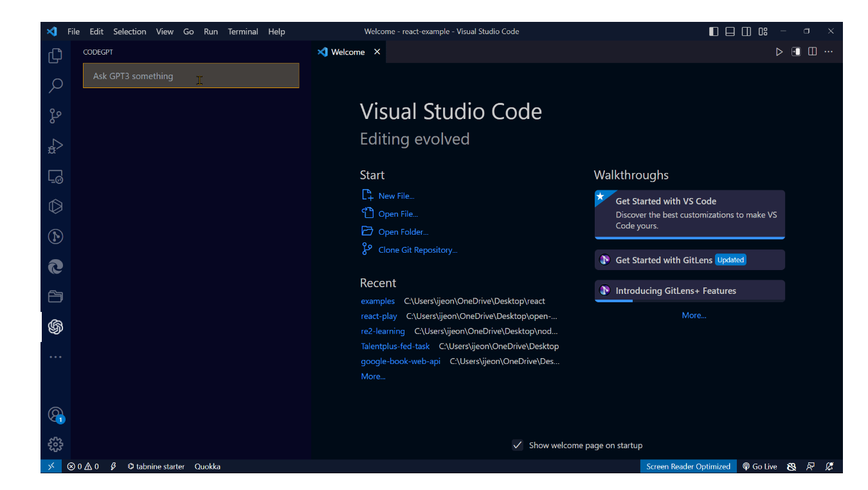This screenshot has width=868, height=490.
Task: Open the Search view magnifier icon
Action: [x=55, y=86]
